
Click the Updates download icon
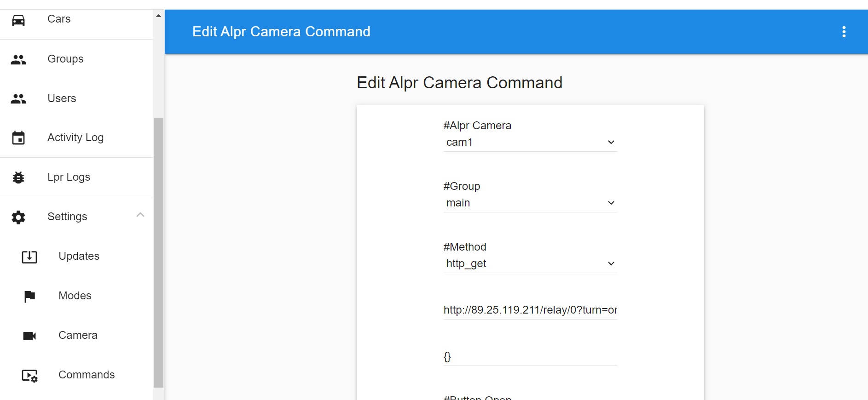[x=29, y=257]
